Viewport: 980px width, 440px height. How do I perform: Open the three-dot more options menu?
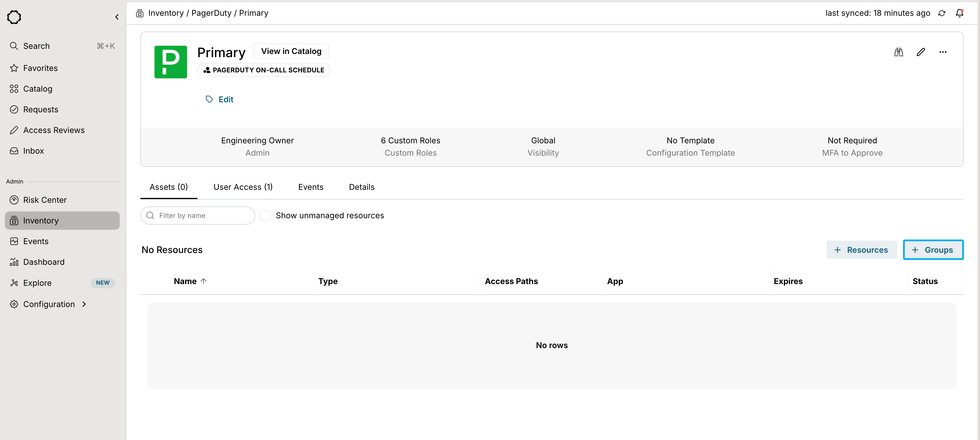pyautogui.click(x=943, y=52)
